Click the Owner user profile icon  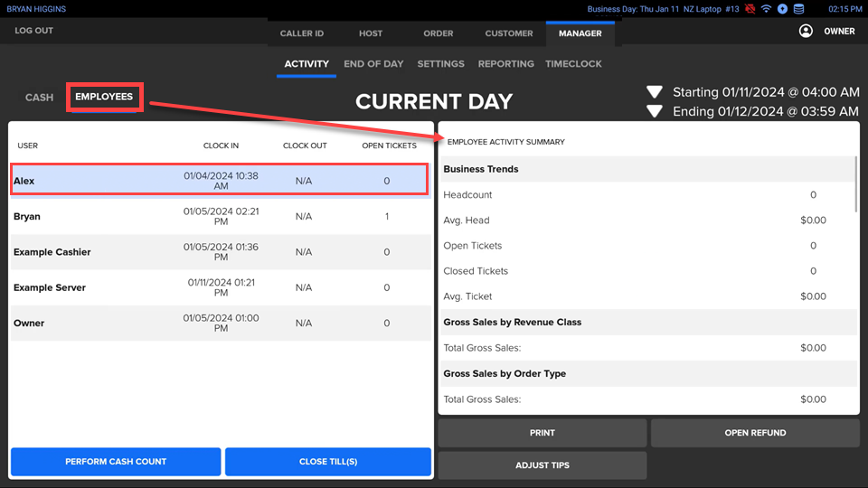coord(806,32)
